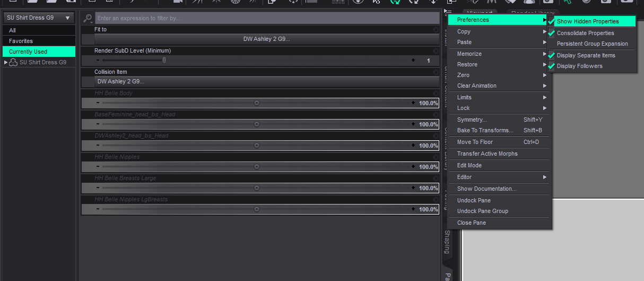Choose Close Pane from the menu
This screenshot has width=644, height=281.
coord(500,223)
